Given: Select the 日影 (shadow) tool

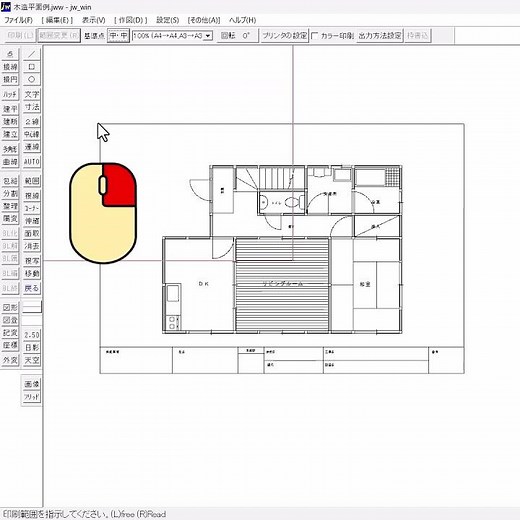Looking at the screenshot, I should (x=32, y=347).
